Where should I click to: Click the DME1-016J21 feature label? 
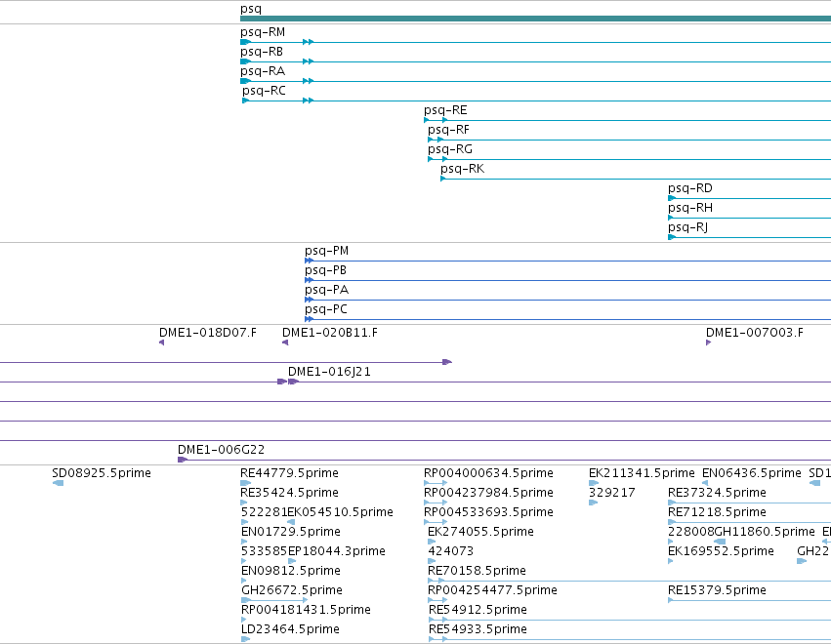coord(329,372)
